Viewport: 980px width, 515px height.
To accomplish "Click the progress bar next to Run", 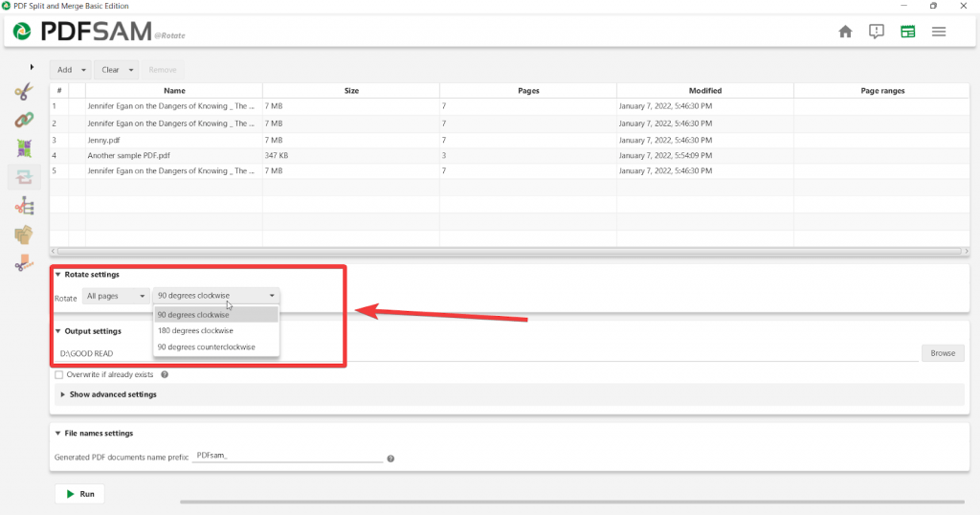I will 572,502.
